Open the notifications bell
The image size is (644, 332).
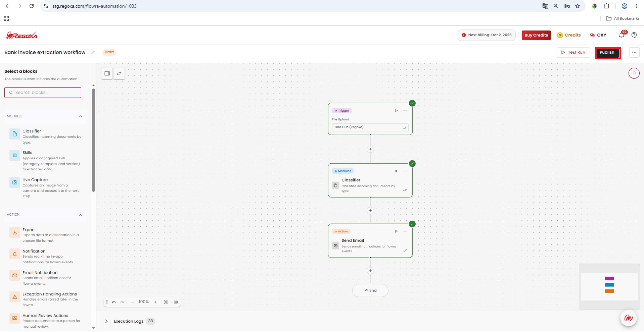click(622, 35)
